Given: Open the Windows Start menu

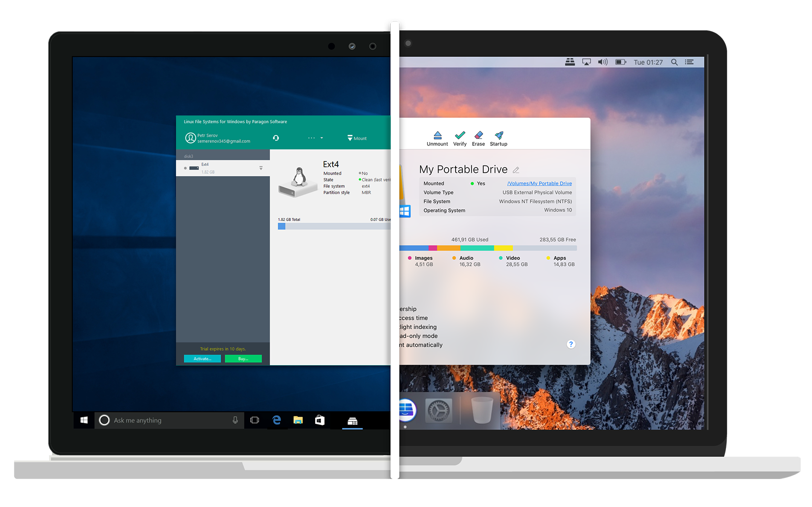Looking at the screenshot, I should [x=84, y=420].
